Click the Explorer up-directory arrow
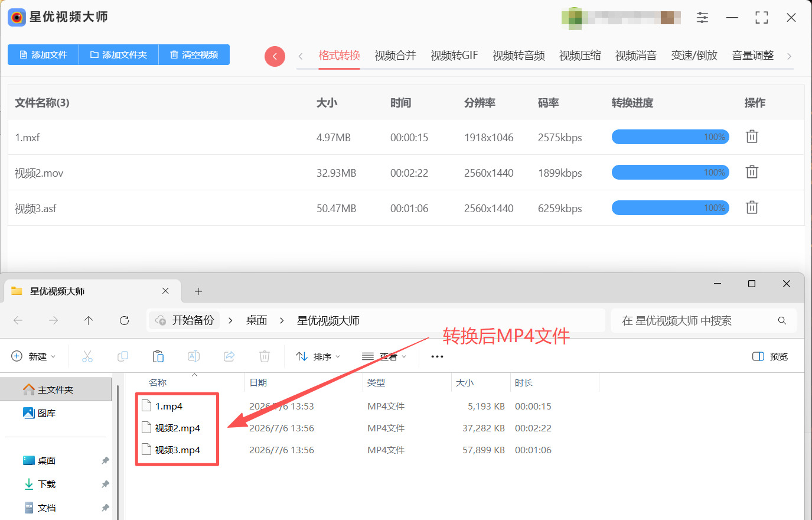812x520 pixels. point(89,320)
